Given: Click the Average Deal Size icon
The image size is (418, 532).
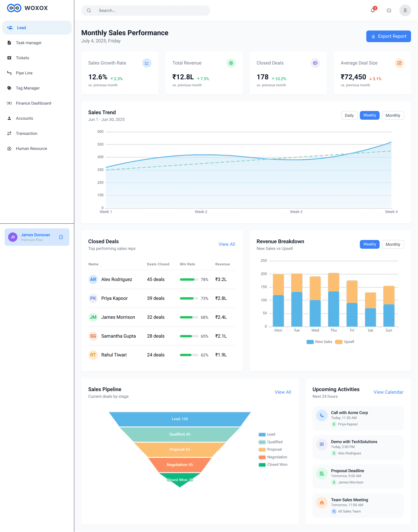Looking at the screenshot, I should pos(399,63).
